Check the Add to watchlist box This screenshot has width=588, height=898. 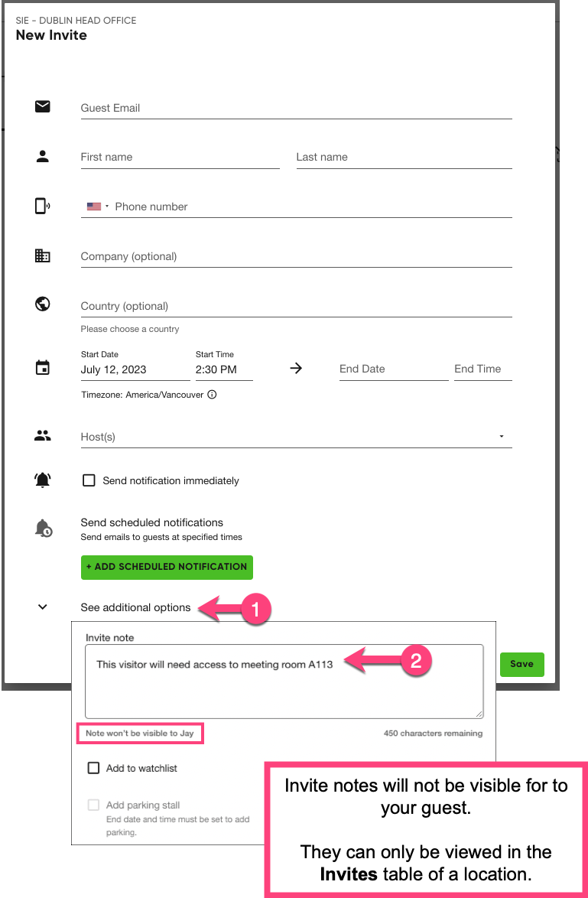(x=94, y=768)
